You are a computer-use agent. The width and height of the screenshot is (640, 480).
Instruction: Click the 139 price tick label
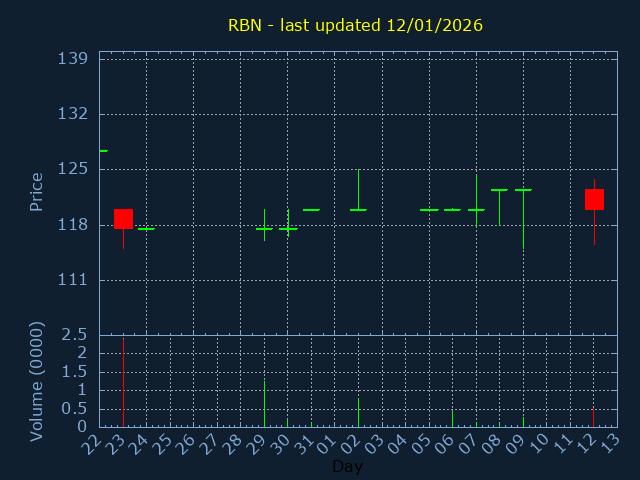click(x=75, y=59)
